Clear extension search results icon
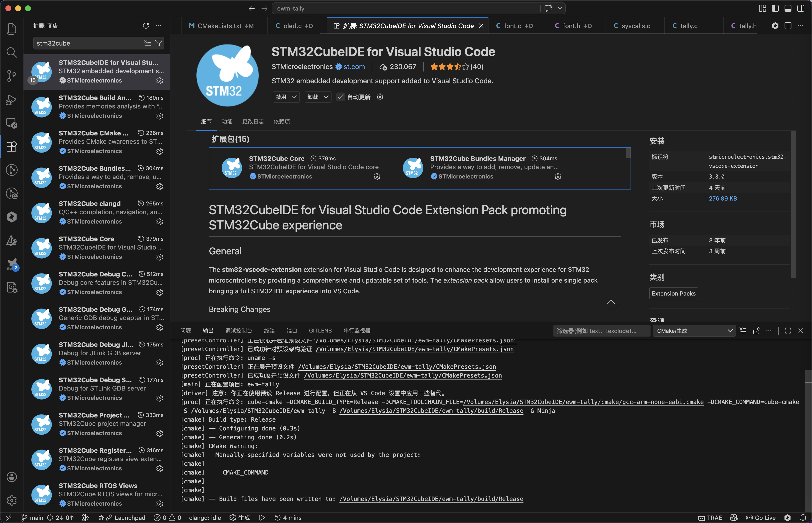 [x=147, y=43]
